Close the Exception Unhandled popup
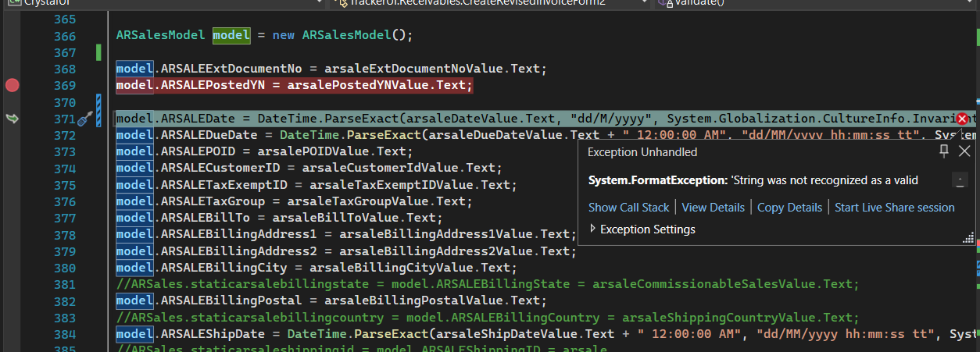980x352 pixels. [964, 151]
